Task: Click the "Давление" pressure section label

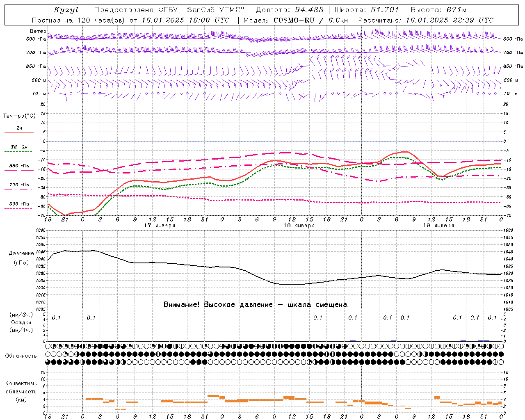Action: 21,253
